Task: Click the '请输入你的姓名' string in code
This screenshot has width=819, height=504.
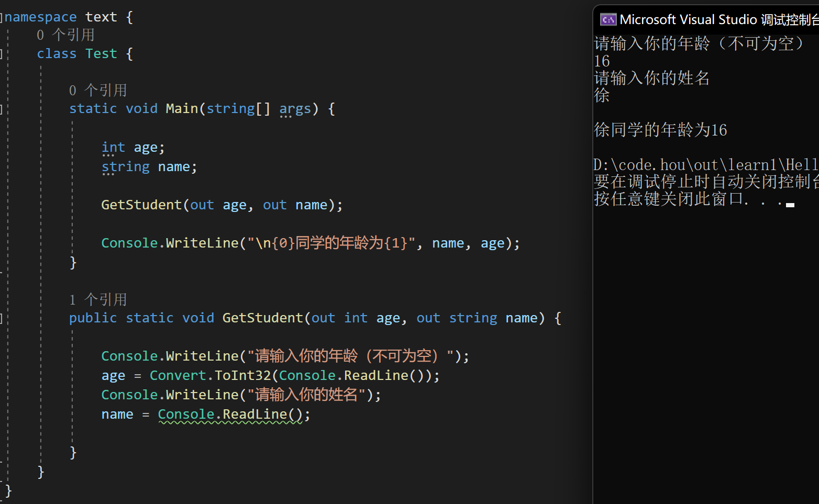Action: (306, 395)
